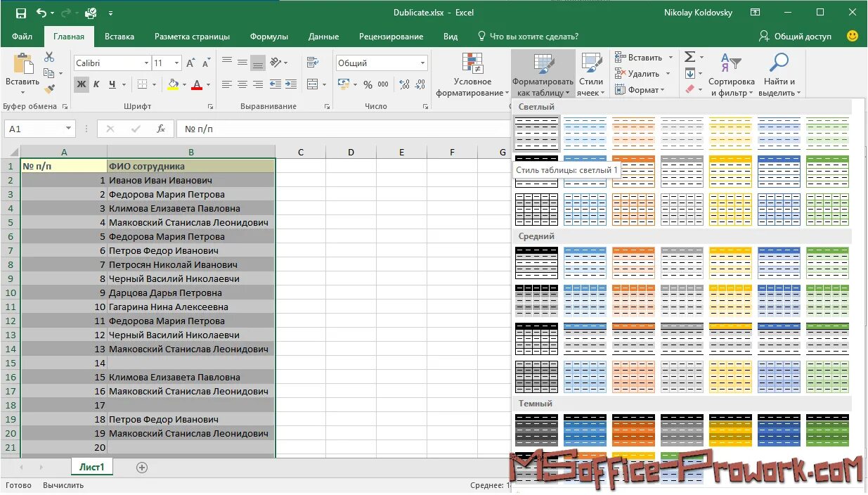Image resolution: width=868 pixels, height=495 pixels.
Task: Click the large Вставить paste icon
Action: 22,64
